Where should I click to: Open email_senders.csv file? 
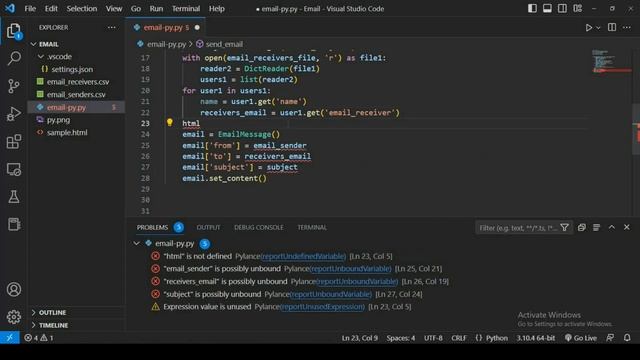coord(77,94)
